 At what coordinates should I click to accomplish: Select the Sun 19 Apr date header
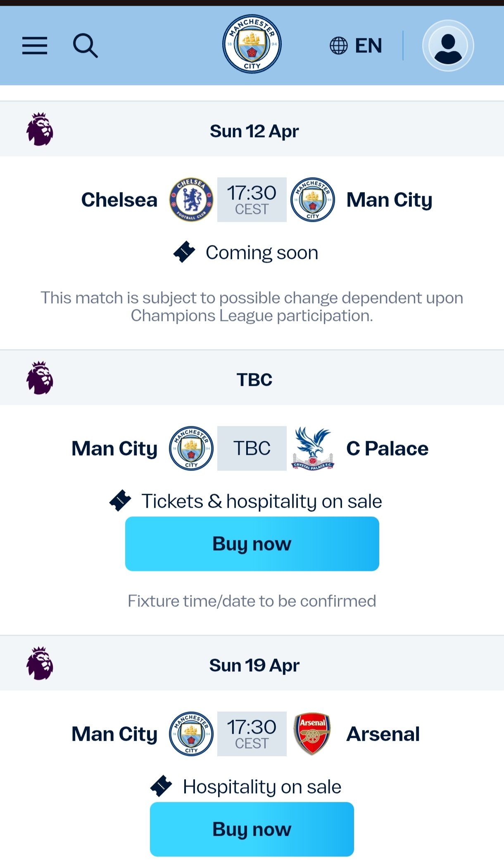(x=254, y=665)
